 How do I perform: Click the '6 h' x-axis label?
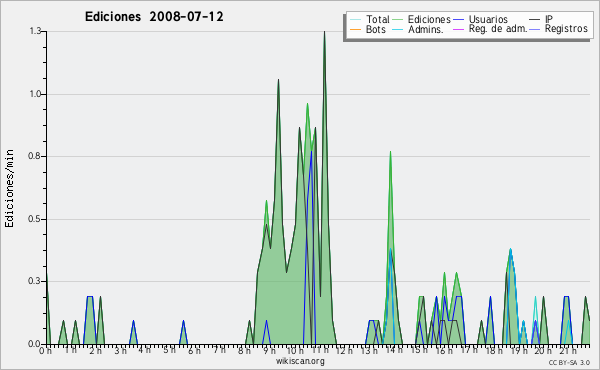[x=194, y=351]
